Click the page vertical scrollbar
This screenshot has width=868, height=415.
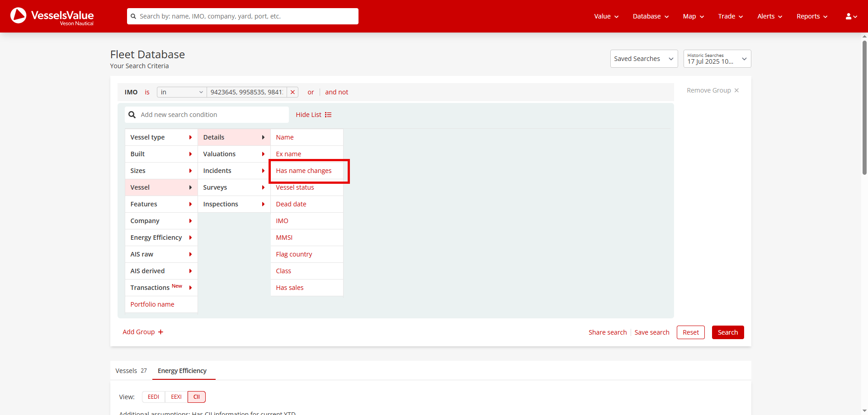[864, 108]
